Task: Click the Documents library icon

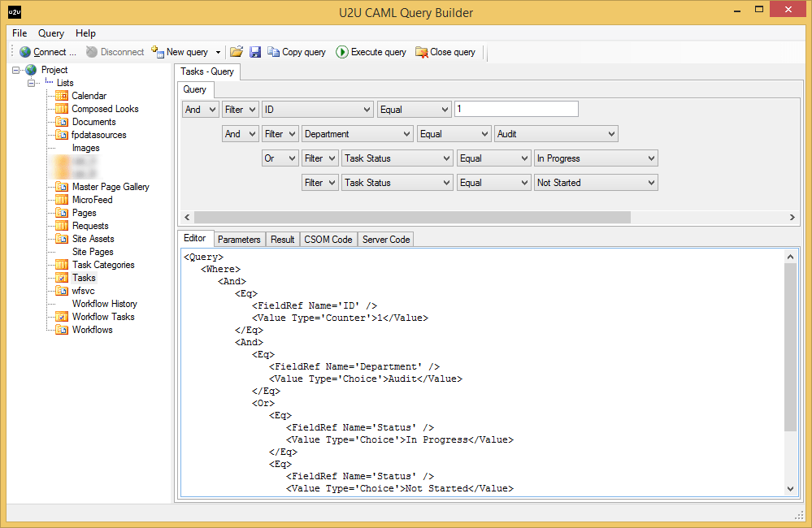Action: coord(62,122)
